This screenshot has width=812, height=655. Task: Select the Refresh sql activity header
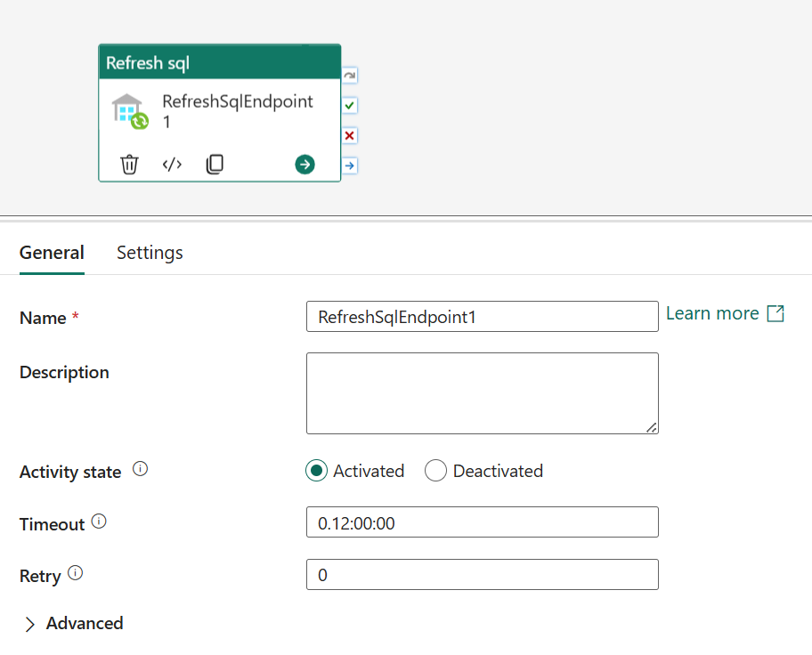coord(220,62)
